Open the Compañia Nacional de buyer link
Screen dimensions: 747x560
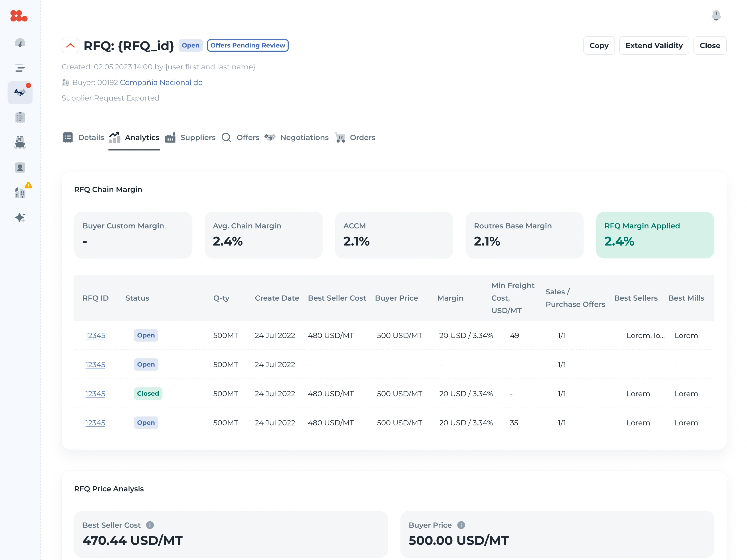(x=161, y=82)
